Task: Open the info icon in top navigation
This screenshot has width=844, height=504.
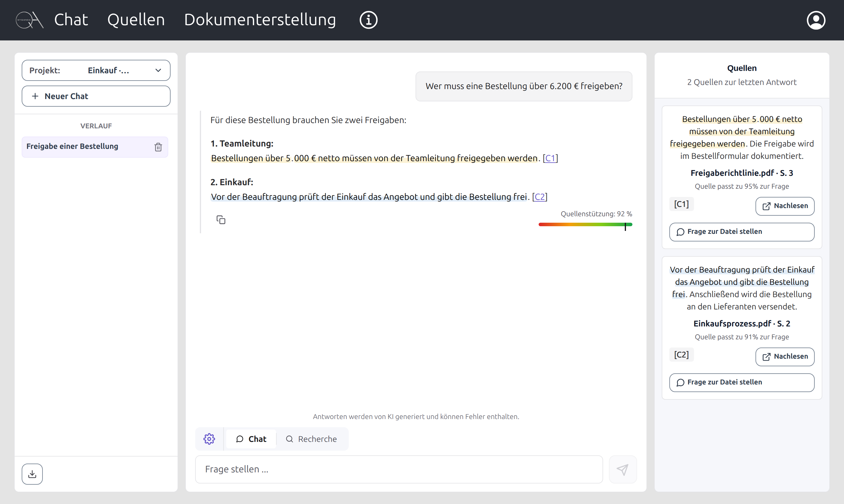Action: 368,20
